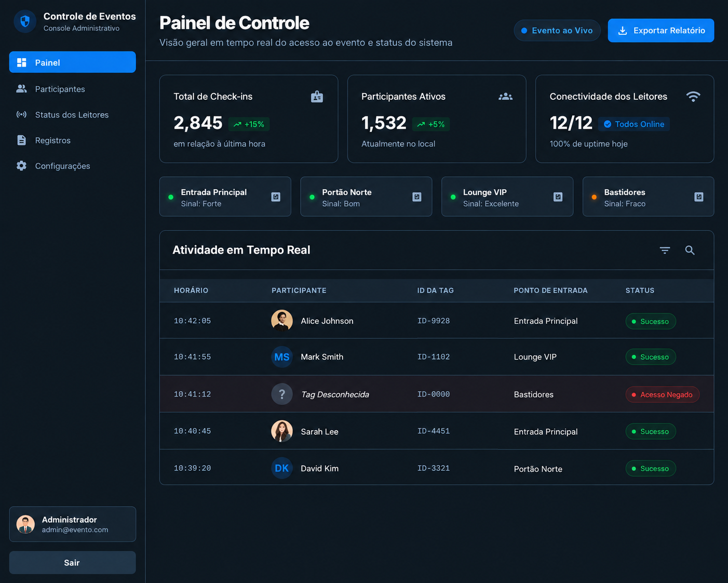This screenshot has width=728, height=583.
Task: Click the +5% active participants trend badge
Action: (431, 124)
